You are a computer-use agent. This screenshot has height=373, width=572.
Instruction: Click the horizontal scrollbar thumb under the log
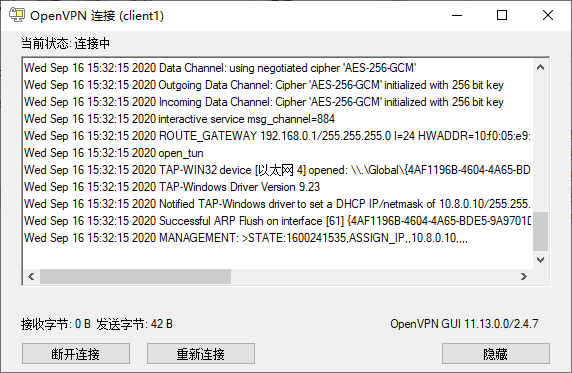click(x=135, y=277)
